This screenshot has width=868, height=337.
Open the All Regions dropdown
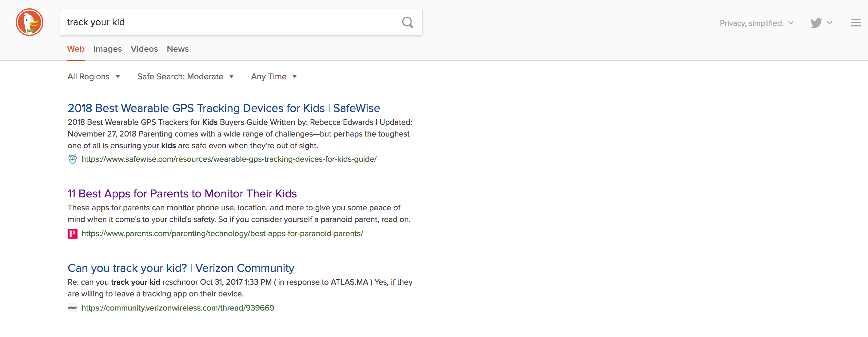point(94,77)
